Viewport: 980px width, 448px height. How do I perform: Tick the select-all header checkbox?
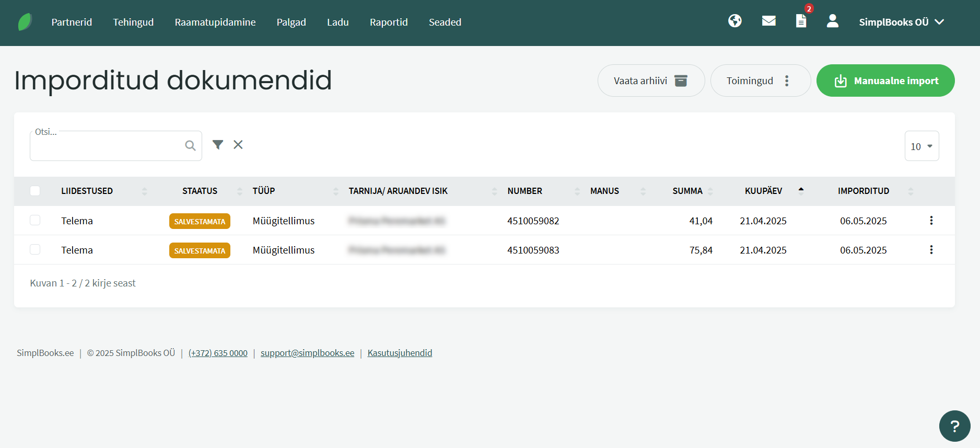point(35,191)
